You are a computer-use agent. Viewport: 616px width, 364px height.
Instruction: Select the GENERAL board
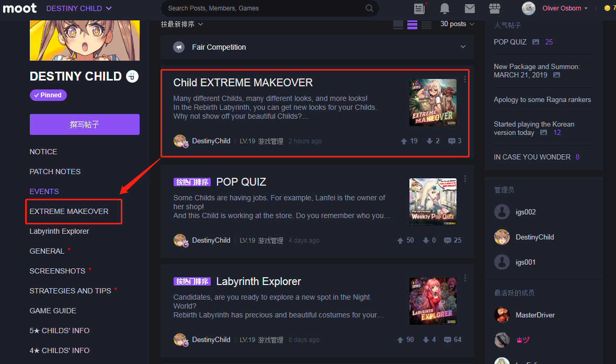click(47, 251)
